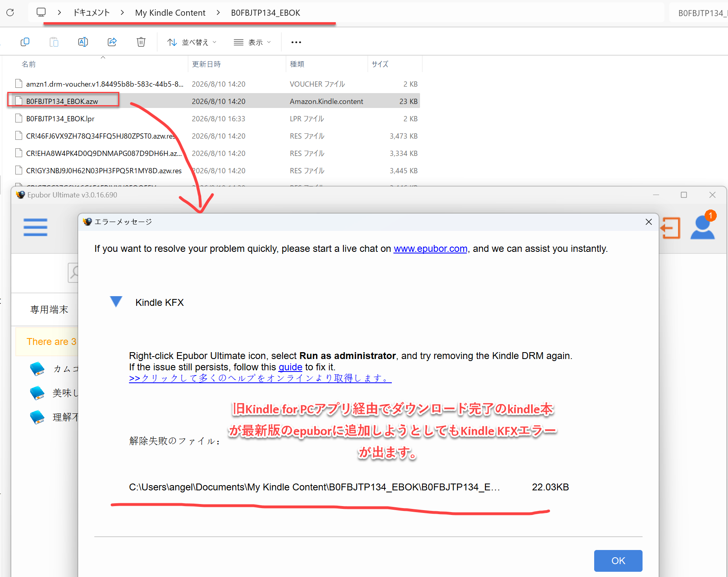728x577 pixels.
Task: Click the 22.03KB file size text
Action: (x=550, y=487)
